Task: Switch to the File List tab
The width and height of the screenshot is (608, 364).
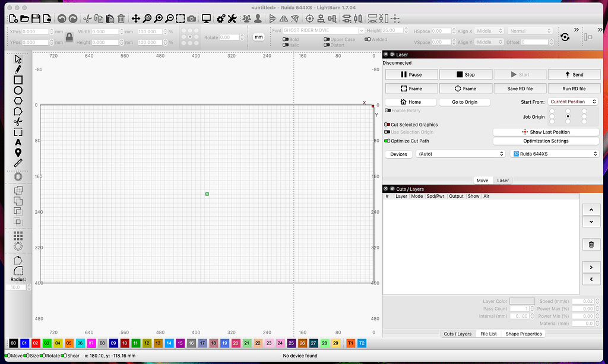Action: 488,333
